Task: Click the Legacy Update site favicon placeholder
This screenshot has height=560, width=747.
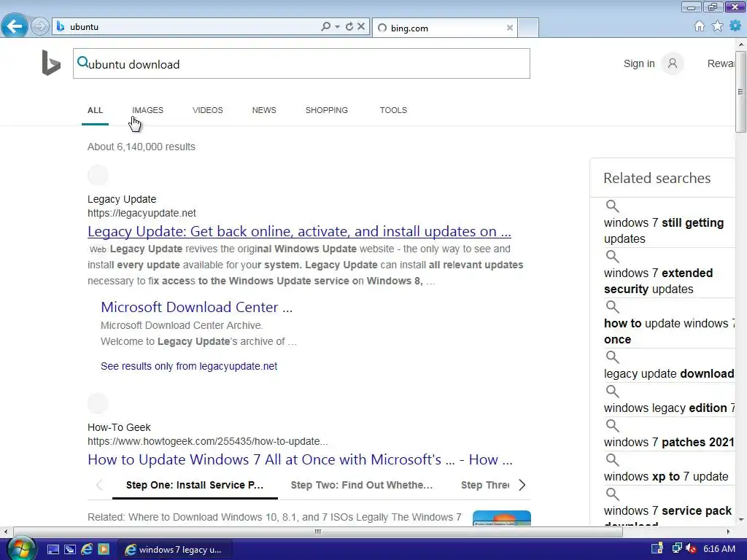Action: click(98, 175)
